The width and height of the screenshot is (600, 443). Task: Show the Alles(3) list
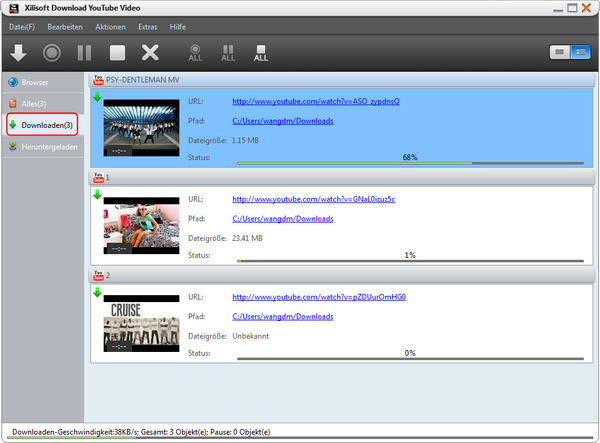(43, 104)
